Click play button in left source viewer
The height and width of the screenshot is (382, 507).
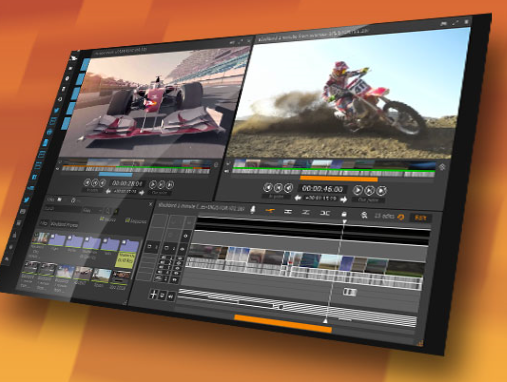[153, 184]
